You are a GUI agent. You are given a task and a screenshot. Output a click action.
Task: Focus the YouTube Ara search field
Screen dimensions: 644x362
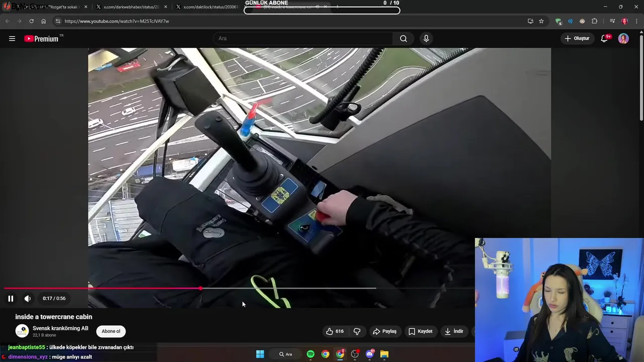tap(303, 38)
